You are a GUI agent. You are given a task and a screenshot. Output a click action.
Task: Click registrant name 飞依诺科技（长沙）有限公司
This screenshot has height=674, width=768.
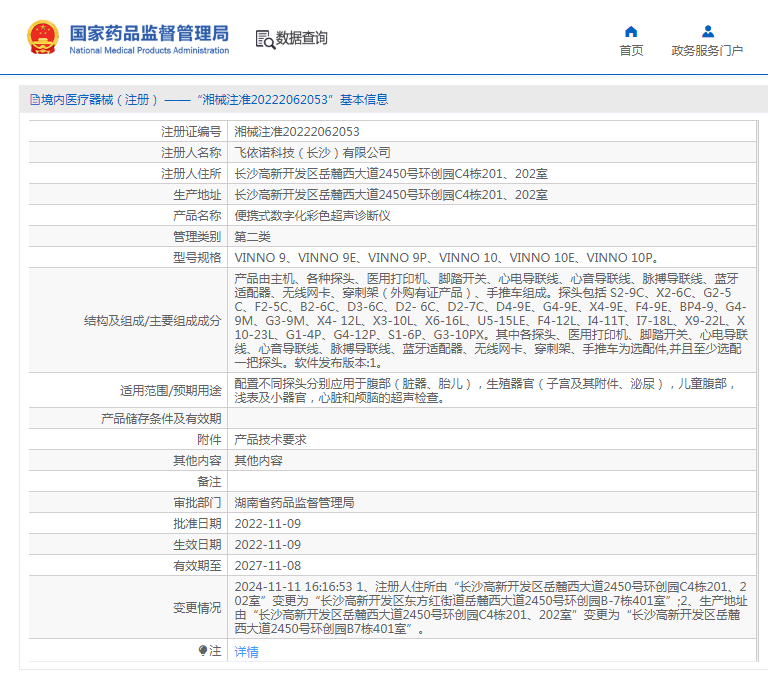(312, 153)
